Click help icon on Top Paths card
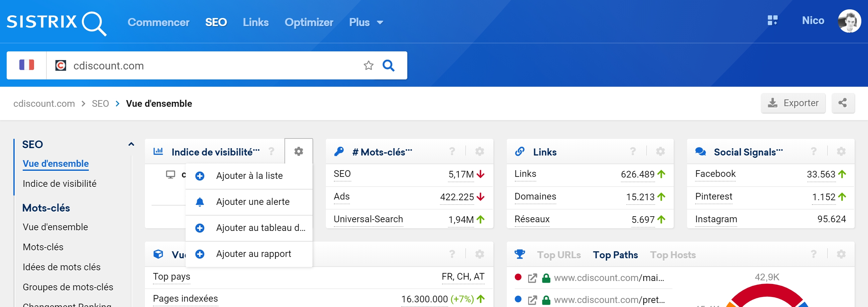The image size is (868, 307). 814,254
